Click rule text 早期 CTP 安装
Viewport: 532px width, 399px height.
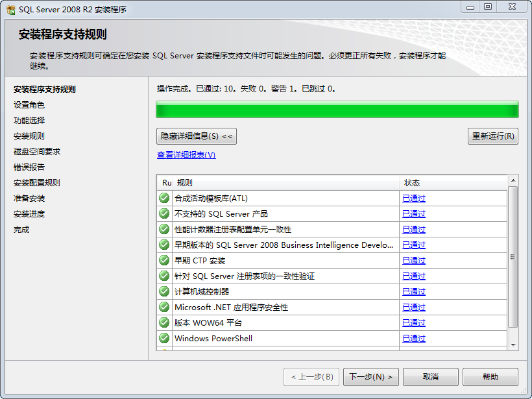[x=200, y=261]
